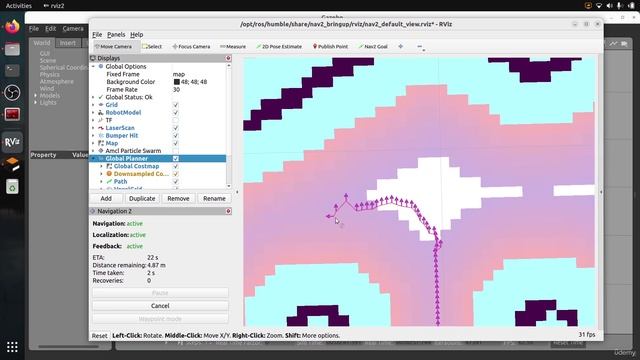Open the Panels menu in RViz
This screenshot has width=640, height=360.
116,35
